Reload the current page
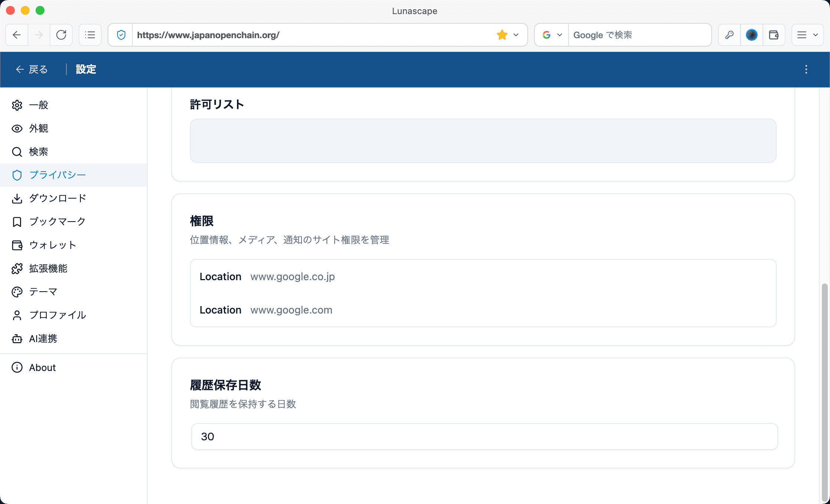The height and width of the screenshot is (504, 830). (61, 35)
